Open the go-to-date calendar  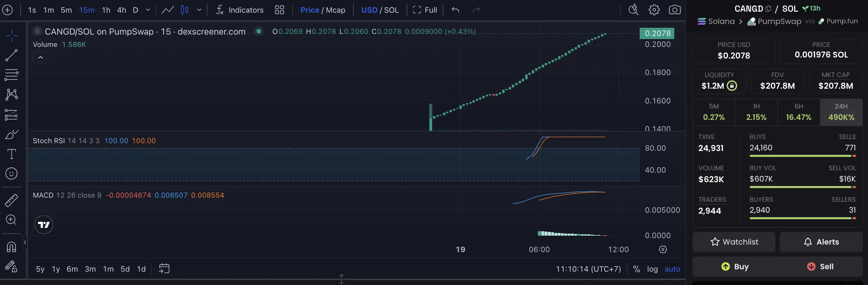tap(164, 269)
